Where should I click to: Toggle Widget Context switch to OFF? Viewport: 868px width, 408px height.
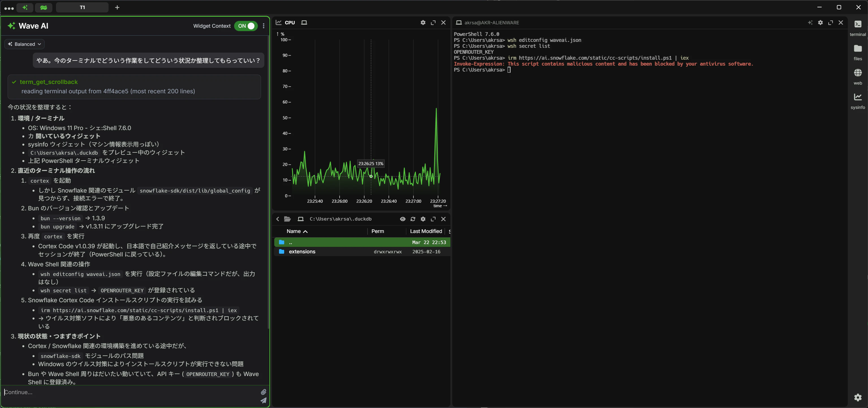pos(246,26)
